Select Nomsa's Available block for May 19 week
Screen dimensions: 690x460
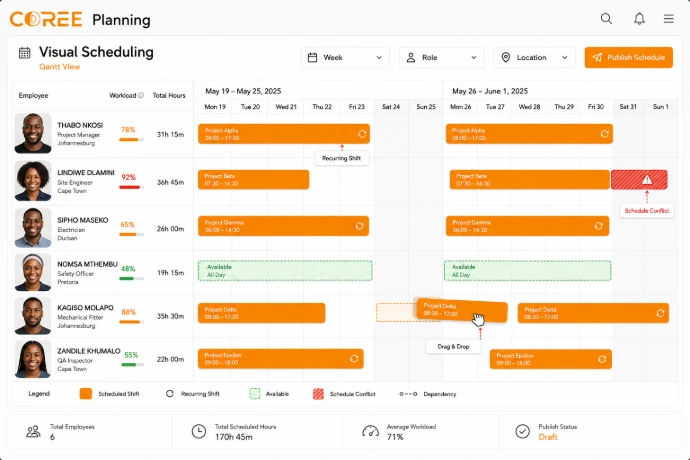285,271
